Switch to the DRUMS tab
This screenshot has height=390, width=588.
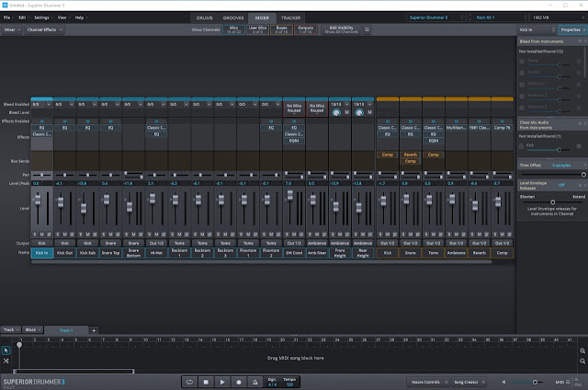(x=204, y=17)
